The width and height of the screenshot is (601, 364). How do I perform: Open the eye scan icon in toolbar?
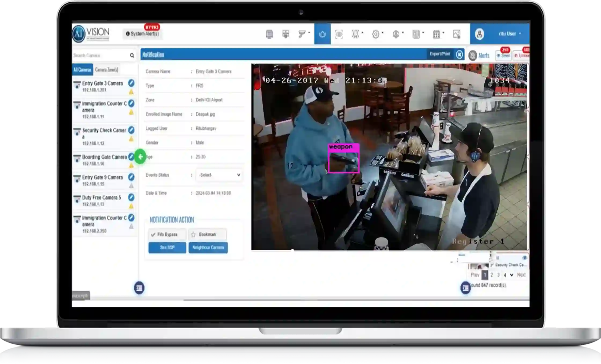339,34
